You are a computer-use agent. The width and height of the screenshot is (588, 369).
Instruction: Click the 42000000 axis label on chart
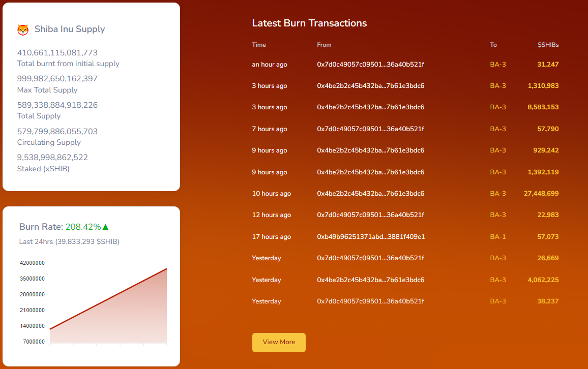tap(32, 263)
